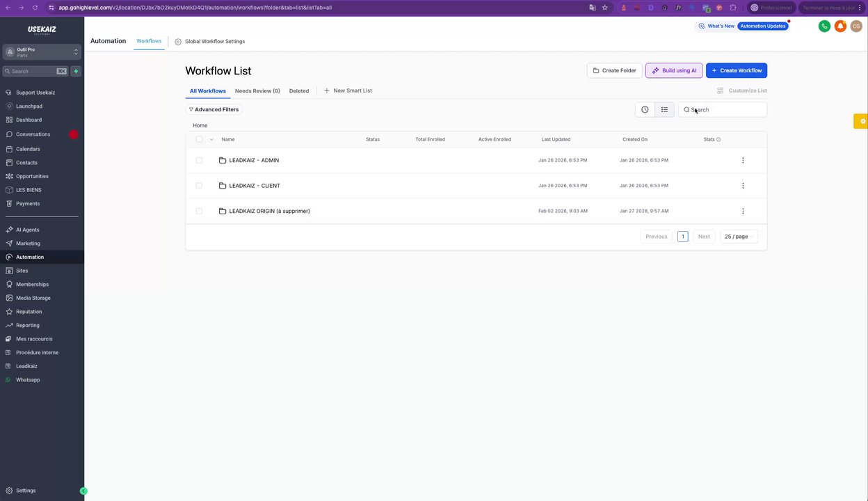Switch to All Workflows tab
Image resolution: width=868 pixels, height=501 pixels.
tap(207, 91)
